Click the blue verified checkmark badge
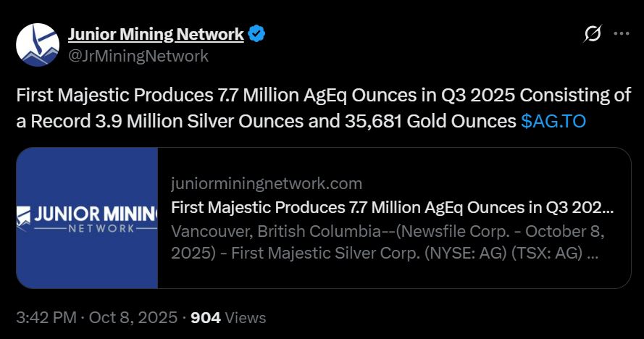644x339 pixels. coord(257,34)
